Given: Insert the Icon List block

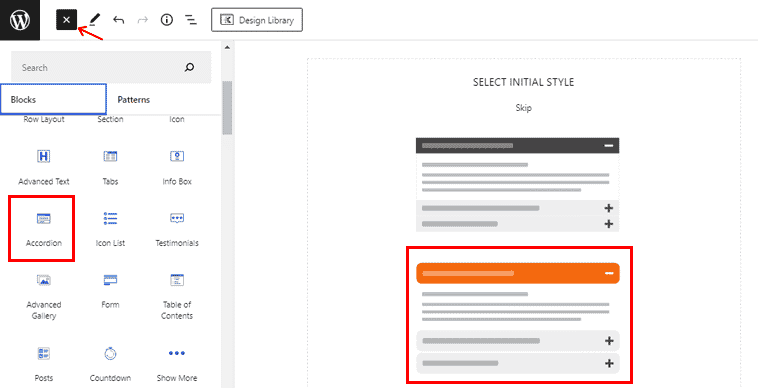Looking at the screenshot, I should (x=110, y=229).
